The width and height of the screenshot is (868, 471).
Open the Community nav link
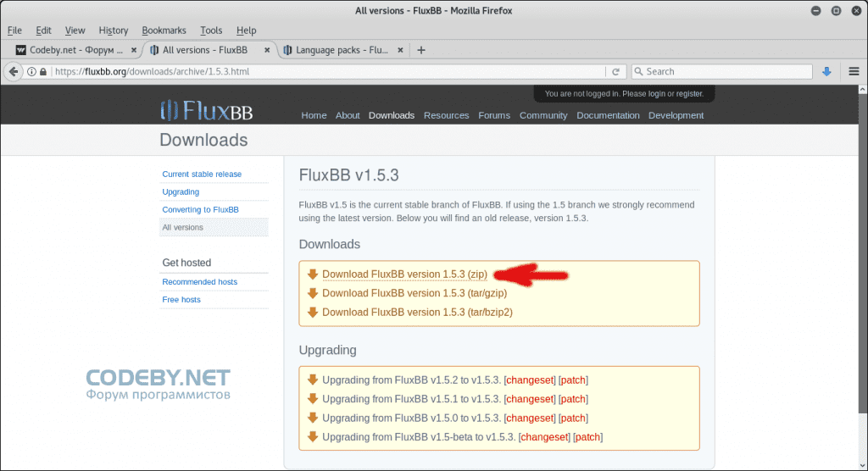[x=543, y=115]
